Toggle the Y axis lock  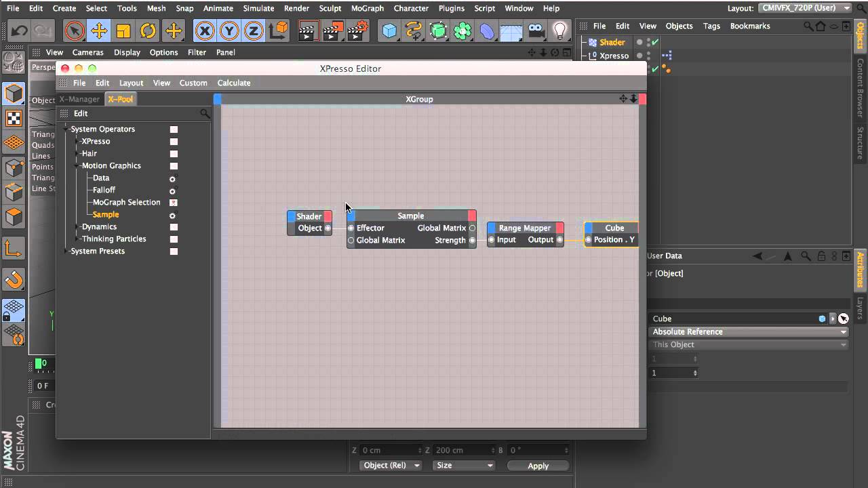229,30
